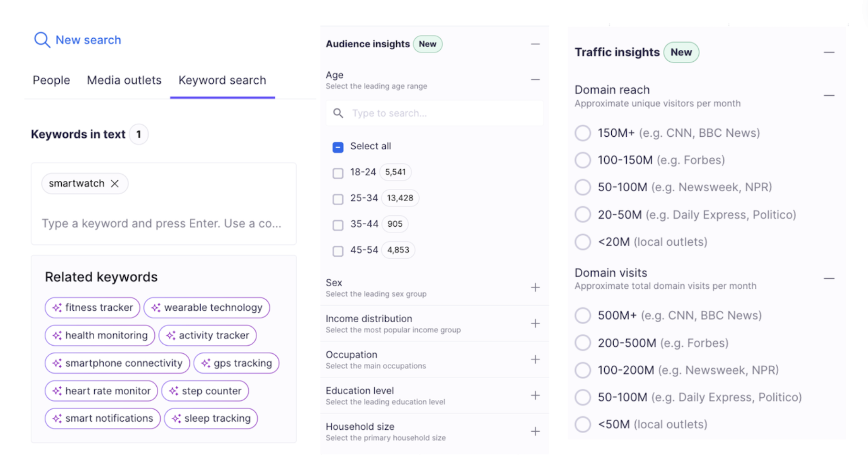Select the smart notifications related keyword
The width and height of the screenshot is (868, 459).
(x=102, y=418)
